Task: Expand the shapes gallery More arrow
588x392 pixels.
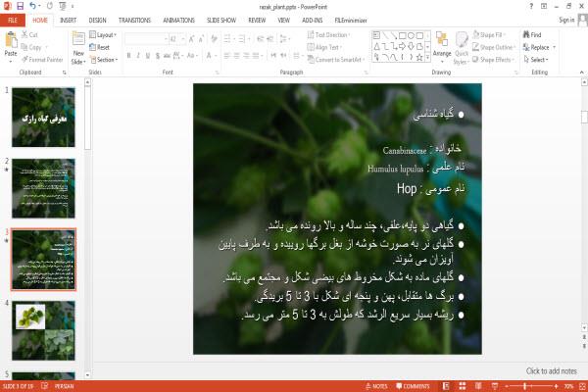Action: pyautogui.click(x=427, y=58)
